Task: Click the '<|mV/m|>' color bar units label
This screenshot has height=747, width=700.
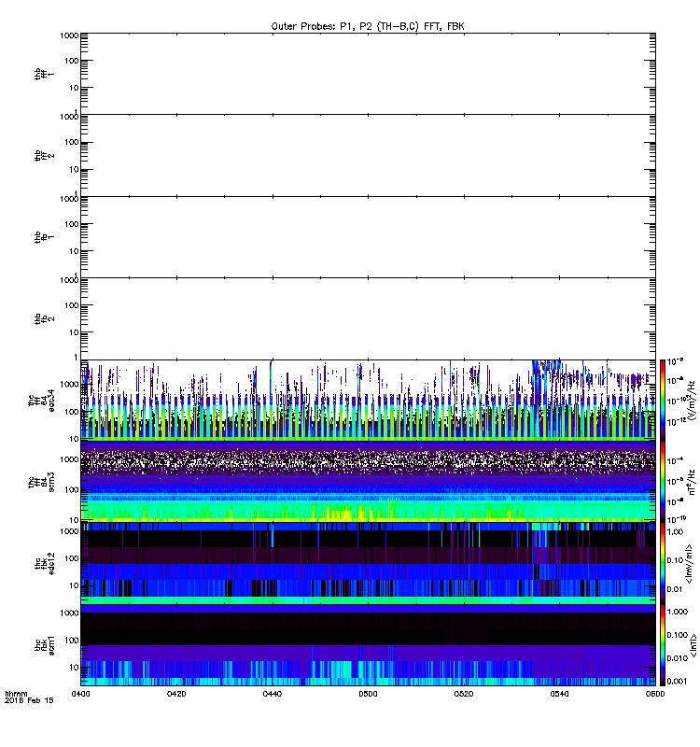Action: pos(689,564)
